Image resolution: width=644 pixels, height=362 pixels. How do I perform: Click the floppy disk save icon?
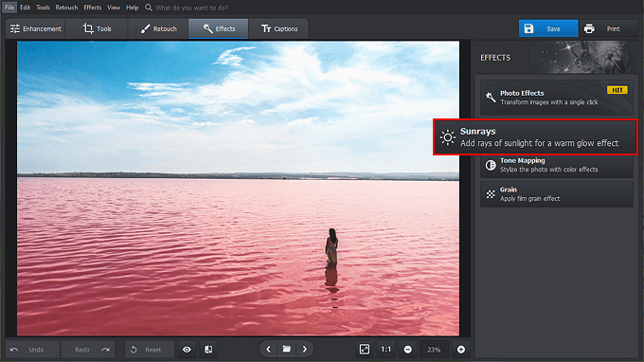528,28
